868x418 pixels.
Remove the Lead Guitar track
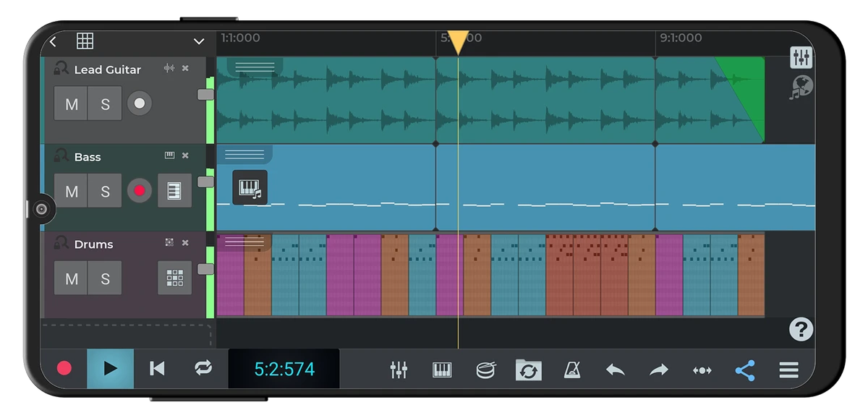pos(185,68)
